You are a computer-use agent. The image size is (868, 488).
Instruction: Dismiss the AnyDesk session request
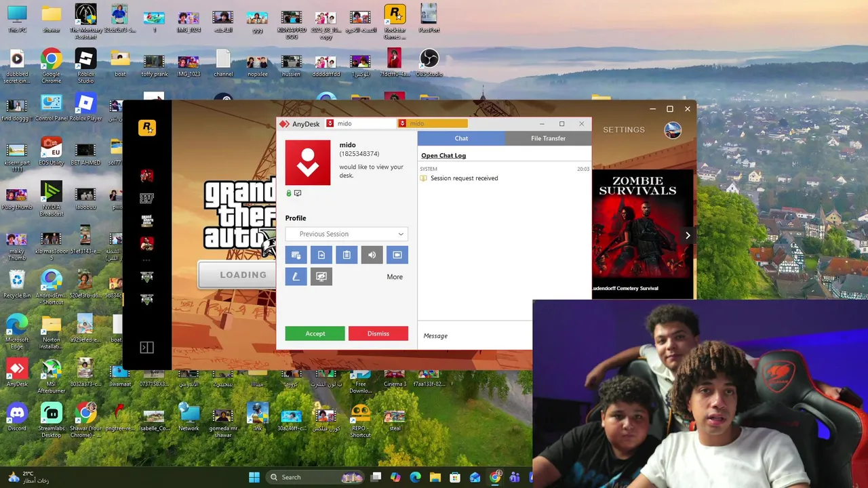[378, 333]
